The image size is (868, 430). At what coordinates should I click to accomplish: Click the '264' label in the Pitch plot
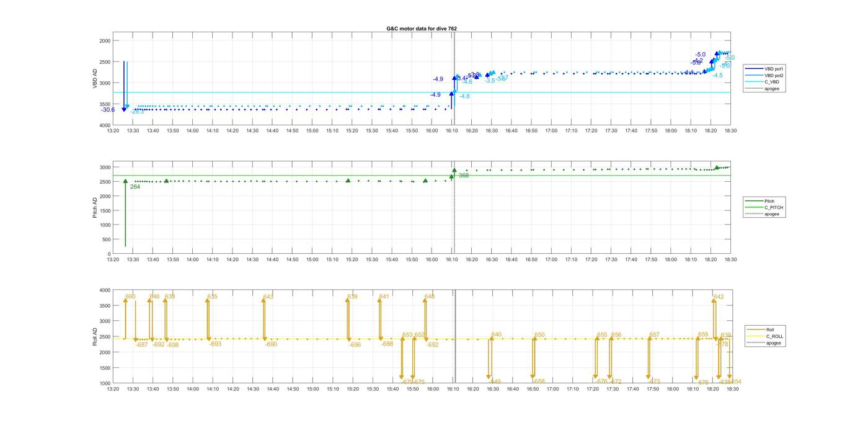135,187
